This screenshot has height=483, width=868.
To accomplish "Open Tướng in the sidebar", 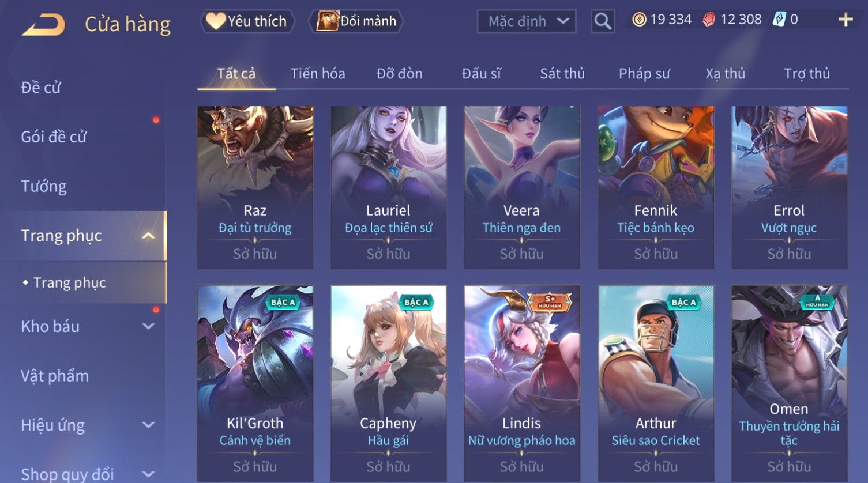I will (44, 186).
